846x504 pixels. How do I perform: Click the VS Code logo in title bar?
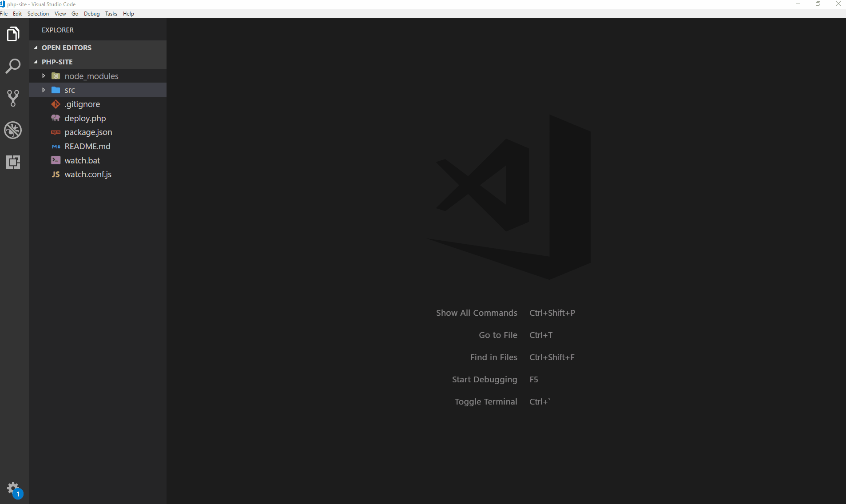[x=3, y=4]
